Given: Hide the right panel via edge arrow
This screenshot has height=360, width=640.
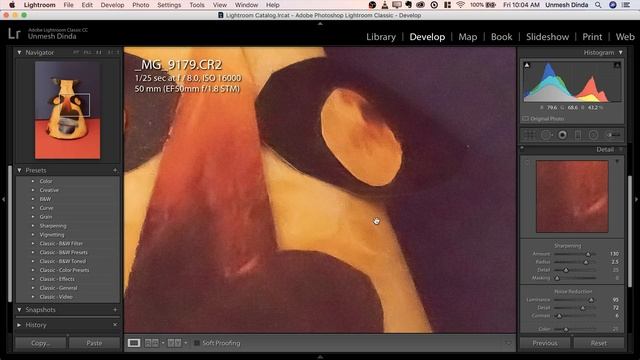Looking at the screenshot, I should (637, 200).
